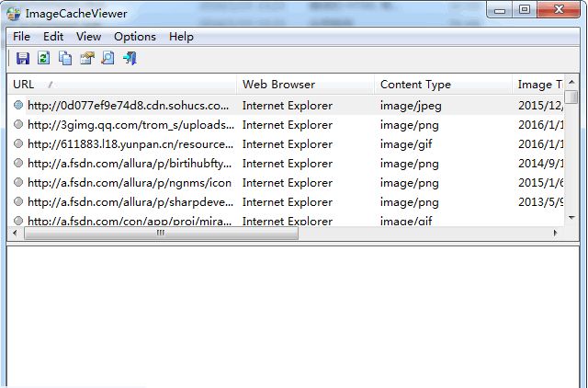The height and width of the screenshot is (388, 588).
Task: Select the http://0d077ef9e74d8.cdn.sohucs.co... row
Action: click(x=286, y=105)
